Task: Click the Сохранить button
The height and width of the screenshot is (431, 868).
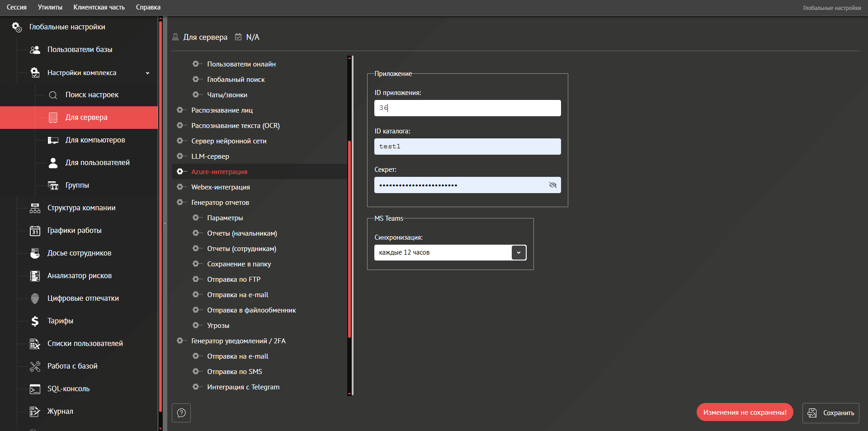Action: [830, 413]
